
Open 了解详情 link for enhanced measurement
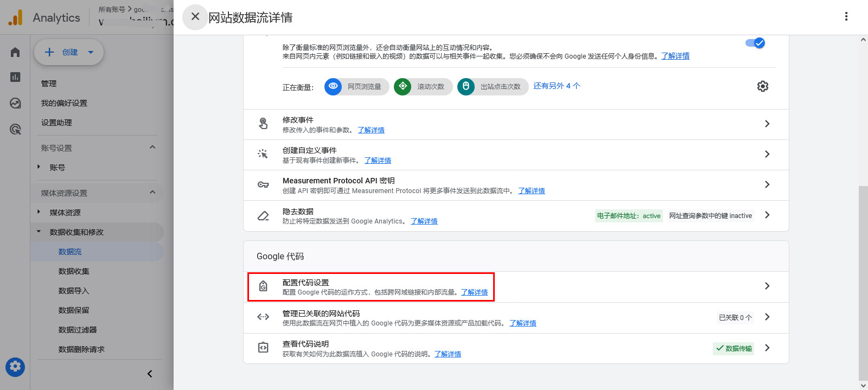675,56
